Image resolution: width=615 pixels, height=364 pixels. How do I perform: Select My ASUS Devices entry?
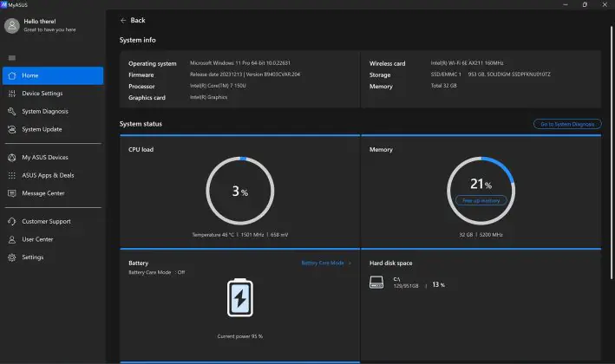[53, 158]
